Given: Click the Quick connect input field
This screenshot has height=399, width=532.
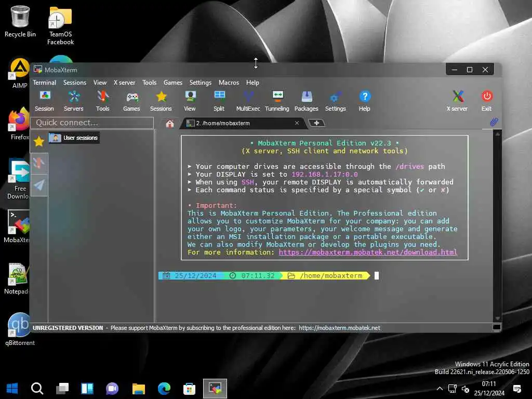Looking at the screenshot, I should (92, 123).
